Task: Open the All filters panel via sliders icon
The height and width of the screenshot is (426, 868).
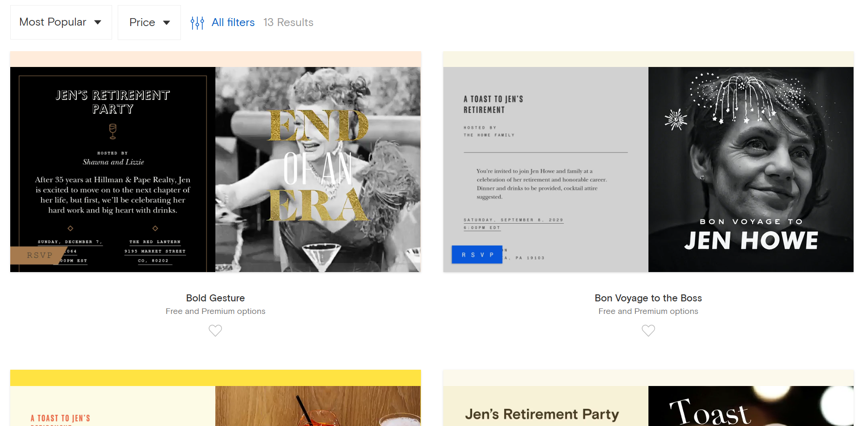Action: click(x=197, y=22)
